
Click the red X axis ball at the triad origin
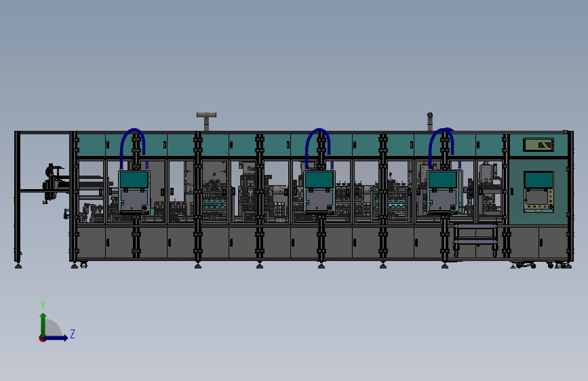tap(42, 338)
